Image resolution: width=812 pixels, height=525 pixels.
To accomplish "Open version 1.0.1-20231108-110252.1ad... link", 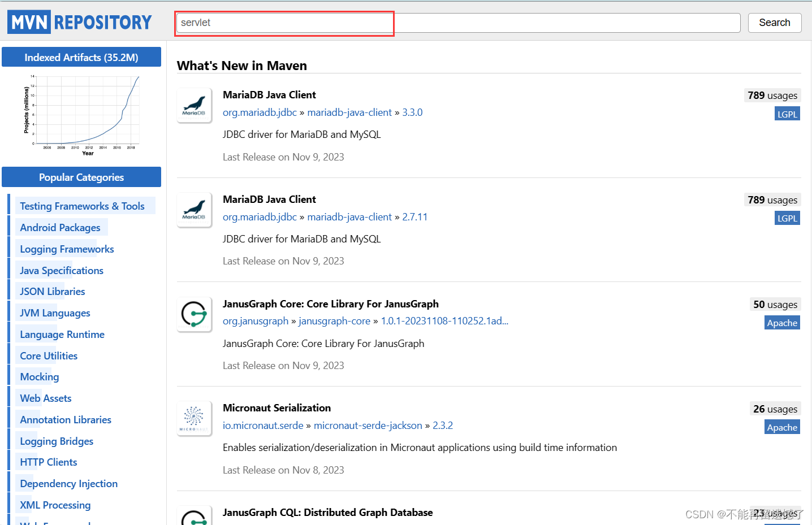I will 444,321.
